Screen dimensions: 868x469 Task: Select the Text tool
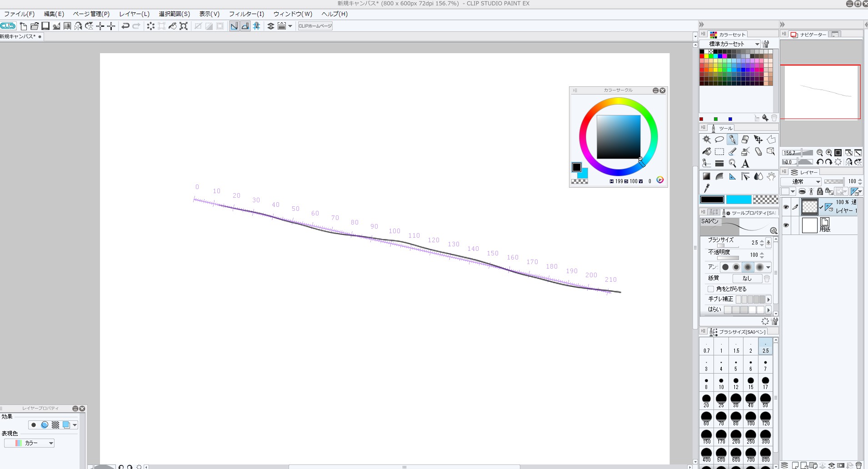tap(745, 164)
